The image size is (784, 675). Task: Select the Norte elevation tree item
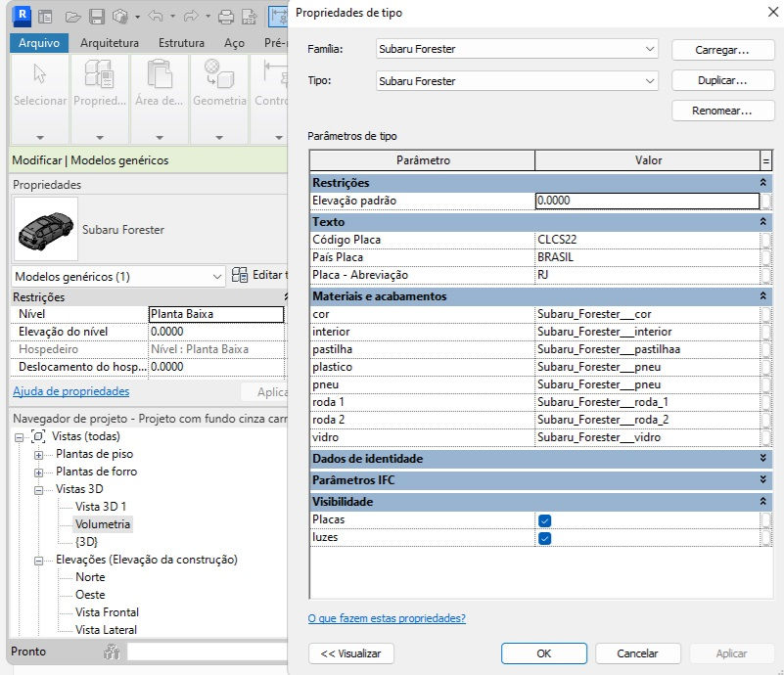[90, 577]
